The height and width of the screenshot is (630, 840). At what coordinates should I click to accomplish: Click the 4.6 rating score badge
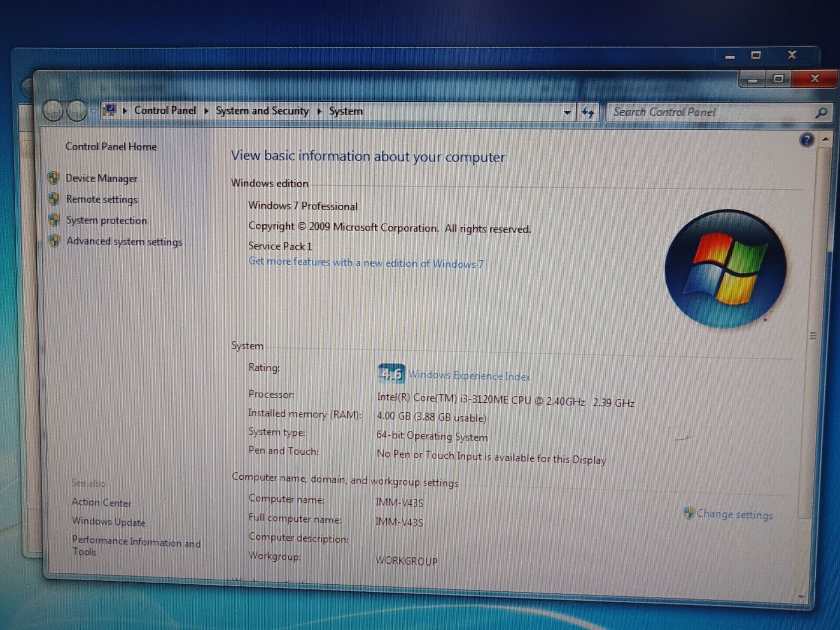coord(391,374)
